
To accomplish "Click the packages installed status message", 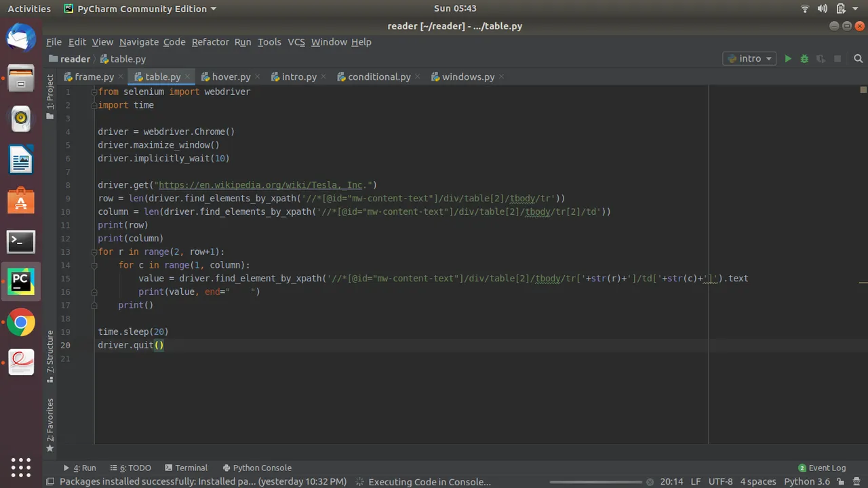I will pos(203,482).
